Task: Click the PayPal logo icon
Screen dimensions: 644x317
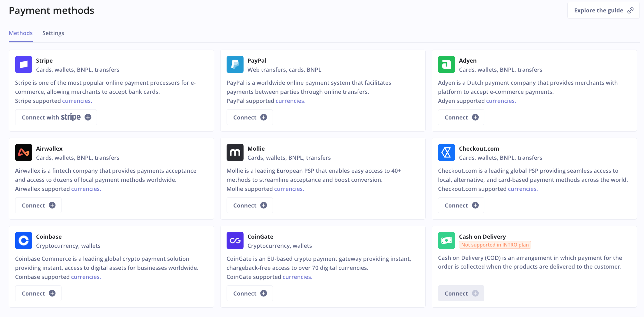Action: tap(235, 64)
